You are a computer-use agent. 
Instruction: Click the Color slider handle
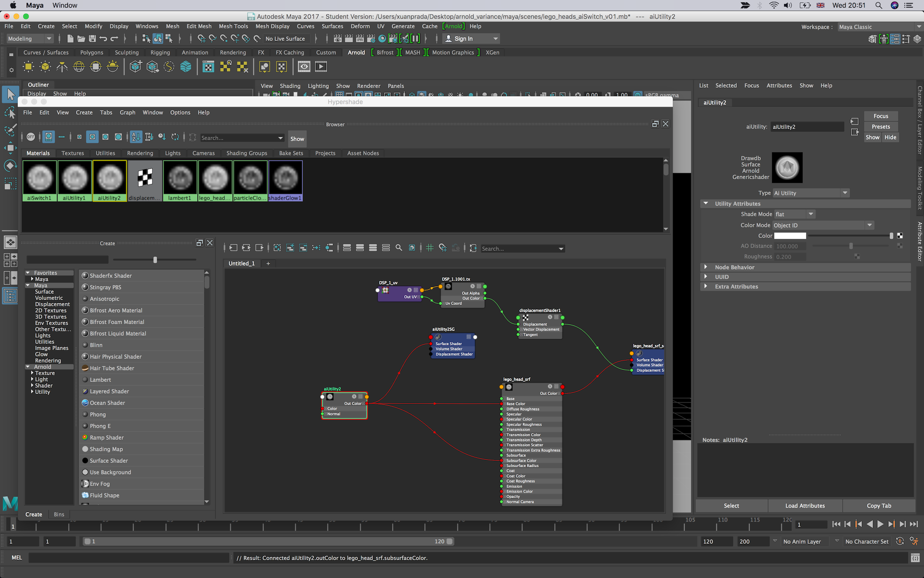point(891,236)
